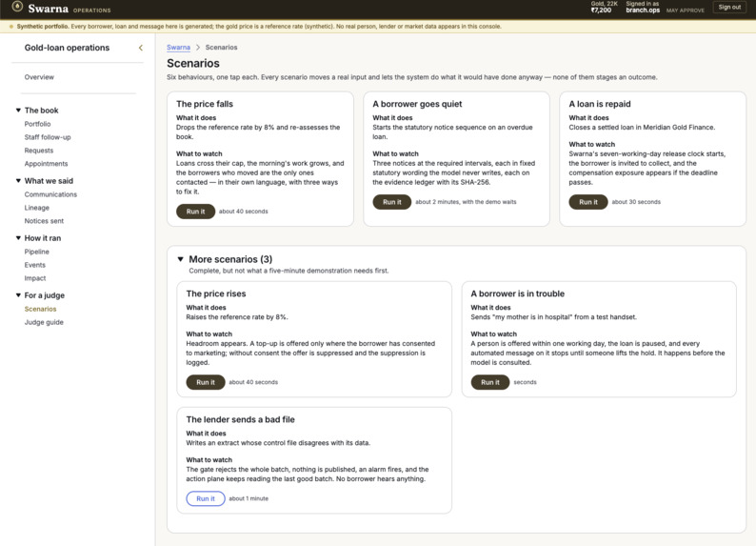Click 'A loan is repaid' card title
Image resolution: width=756 pixels, height=546 pixels.
tap(599, 104)
